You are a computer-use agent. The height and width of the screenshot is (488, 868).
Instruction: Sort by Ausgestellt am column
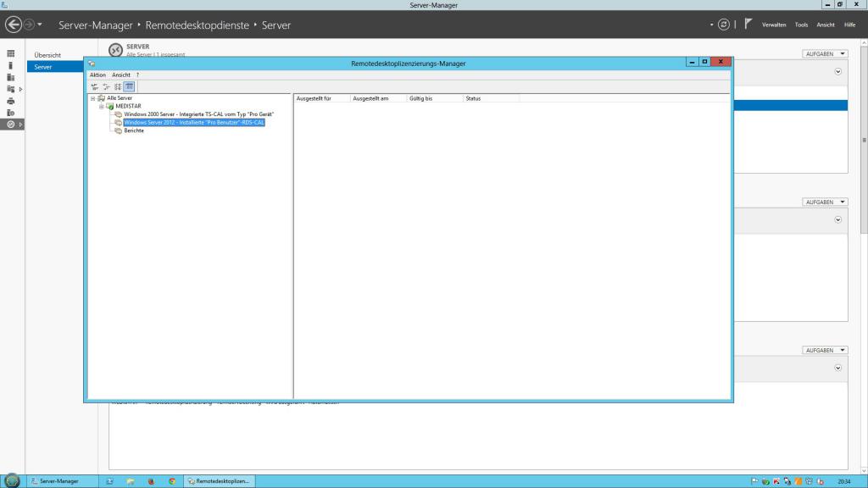(x=379, y=98)
